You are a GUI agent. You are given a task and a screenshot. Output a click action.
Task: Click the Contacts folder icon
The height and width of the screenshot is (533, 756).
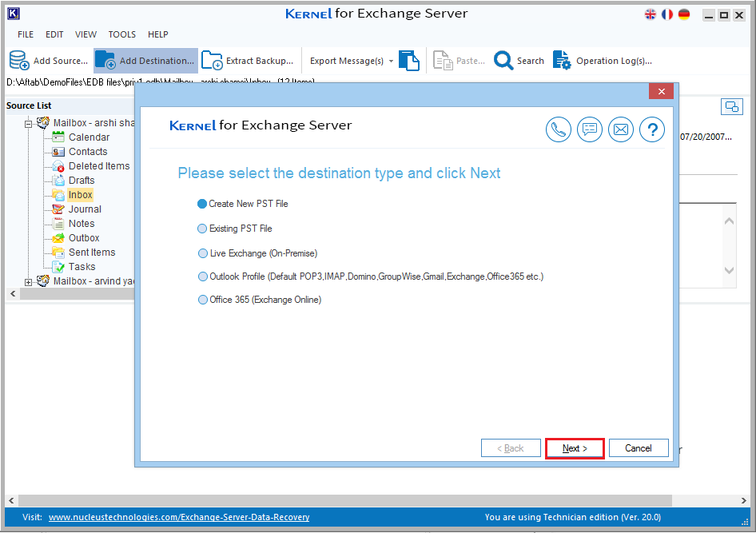point(58,152)
